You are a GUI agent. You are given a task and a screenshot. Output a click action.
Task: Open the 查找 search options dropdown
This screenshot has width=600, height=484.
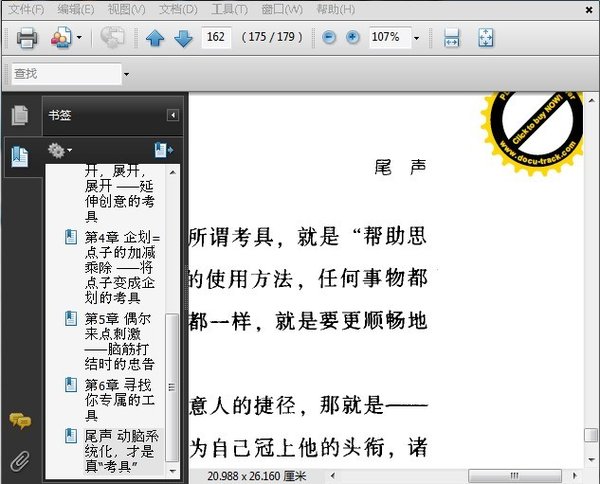click(126, 74)
